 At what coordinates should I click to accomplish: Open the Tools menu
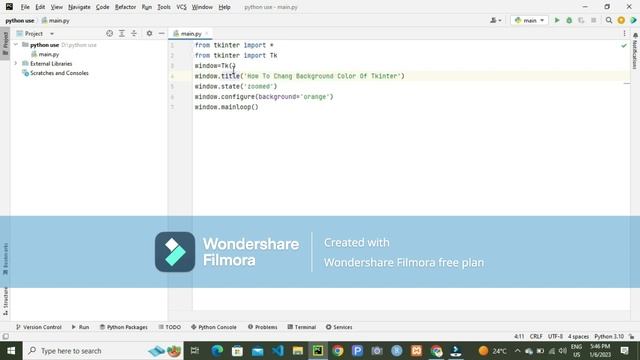pos(164,7)
